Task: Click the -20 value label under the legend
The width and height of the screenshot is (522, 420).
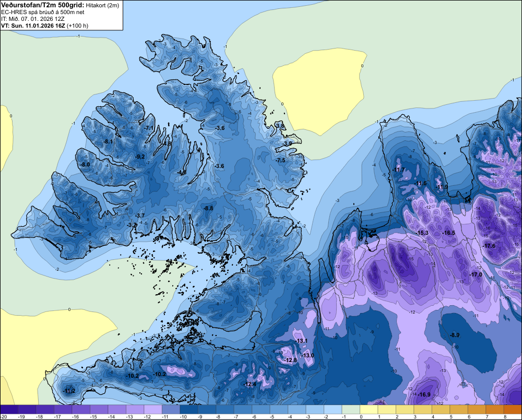Action: (4, 417)
